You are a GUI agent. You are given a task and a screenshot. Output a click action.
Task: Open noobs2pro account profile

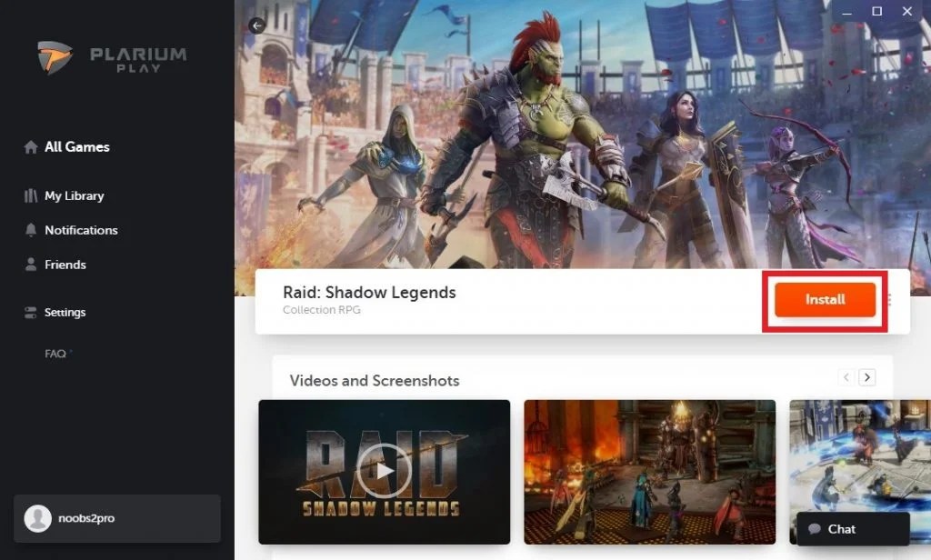pos(117,518)
